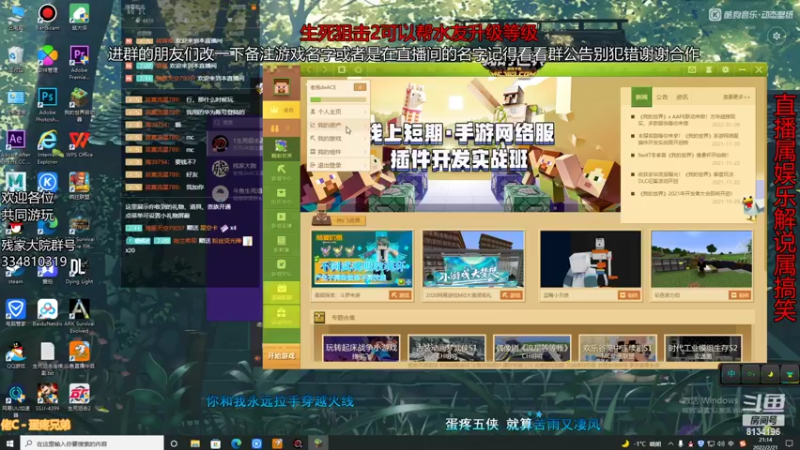
Task: Select the green first news tab
Action: click(x=641, y=97)
